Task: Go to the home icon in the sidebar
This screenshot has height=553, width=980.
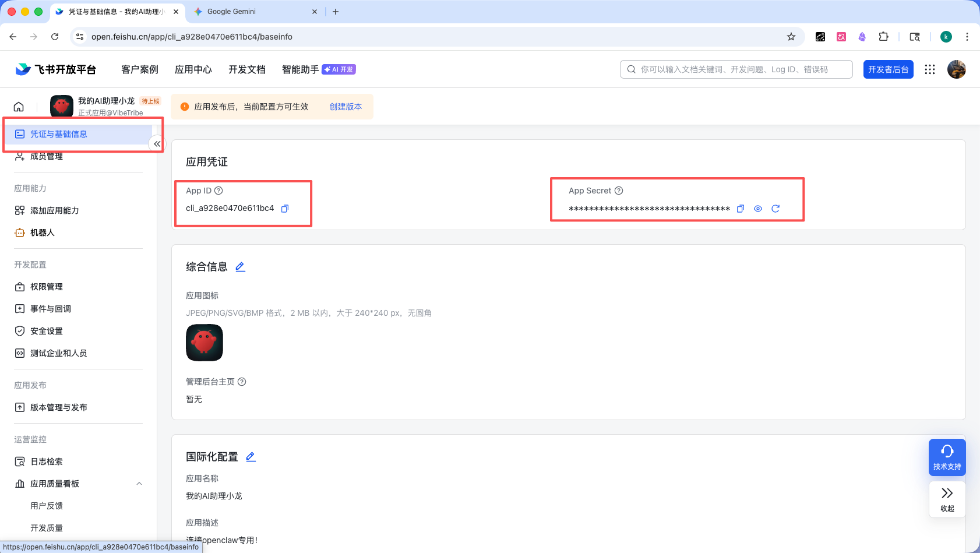Action: click(x=18, y=106)
